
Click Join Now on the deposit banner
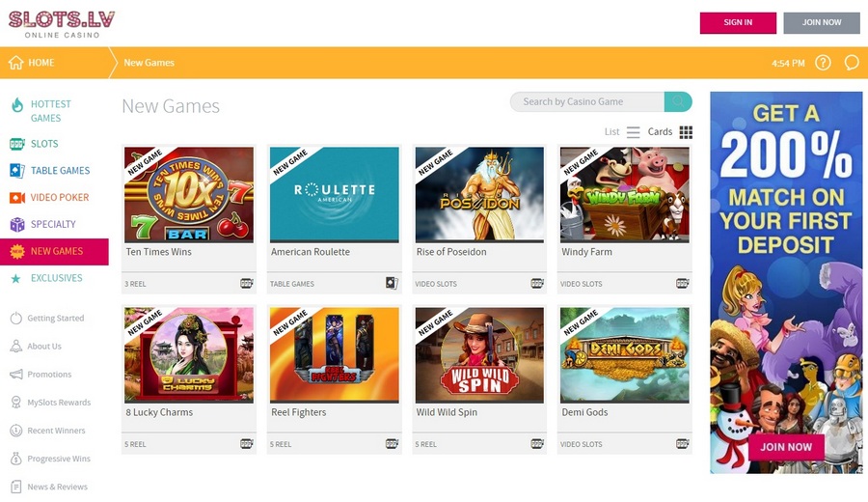pyautogui.click(x=786, y=447)
